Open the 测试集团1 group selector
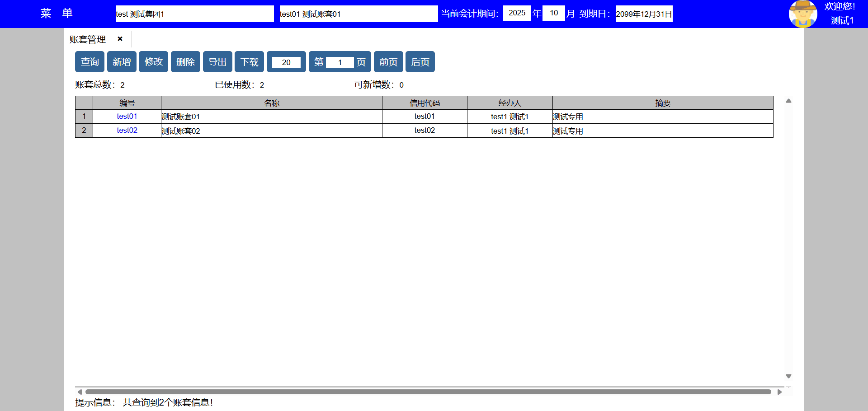The image size is (868, 411). pos(194,14)
